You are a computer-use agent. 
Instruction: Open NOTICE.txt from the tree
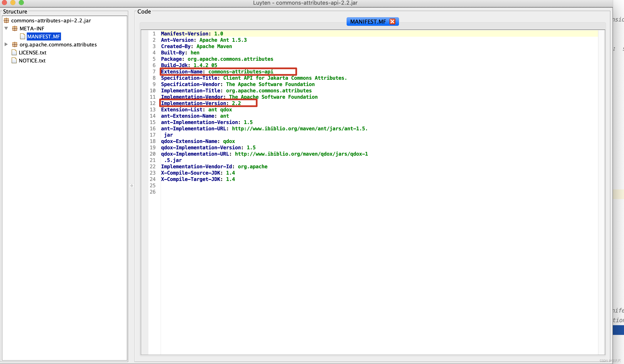point(32,60)
